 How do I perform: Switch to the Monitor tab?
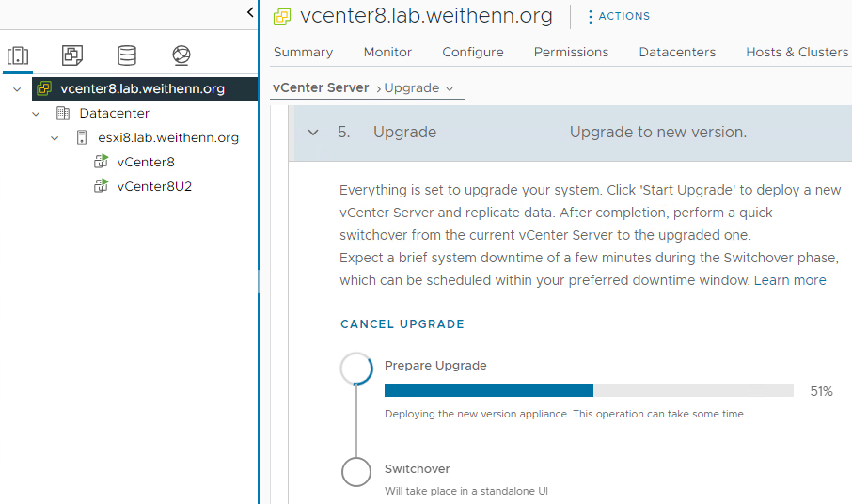click(387, 52)
